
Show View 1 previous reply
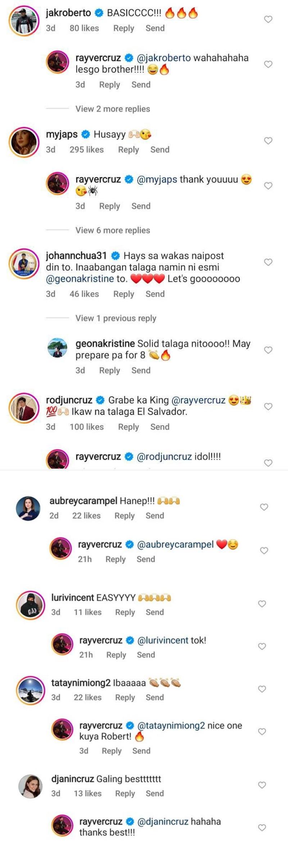(116, 318)
